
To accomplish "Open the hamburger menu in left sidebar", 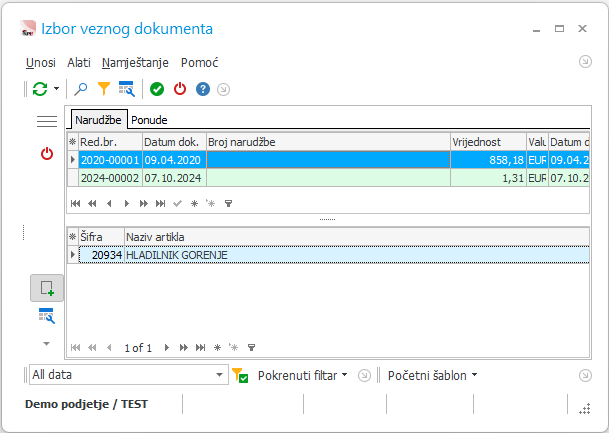I will [x=47, y=121].
